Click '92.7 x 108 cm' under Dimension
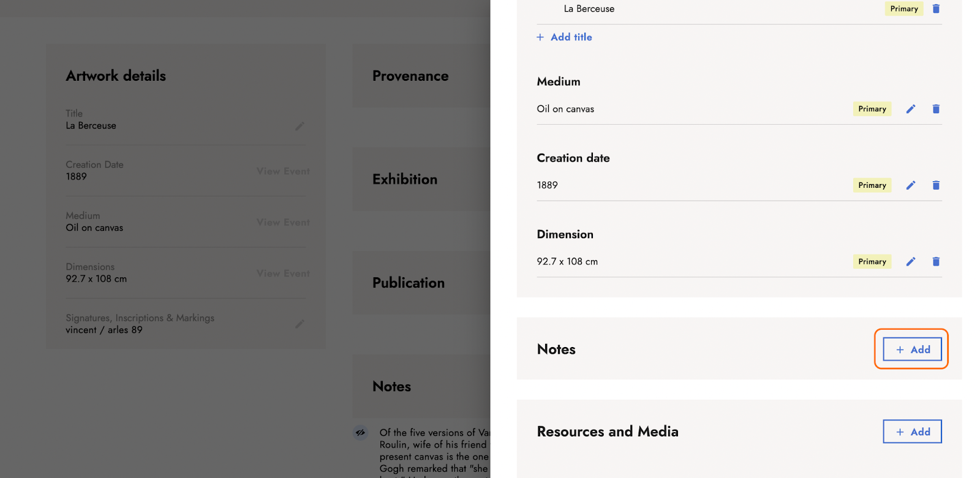980x478 pixels. pos(567,262)
